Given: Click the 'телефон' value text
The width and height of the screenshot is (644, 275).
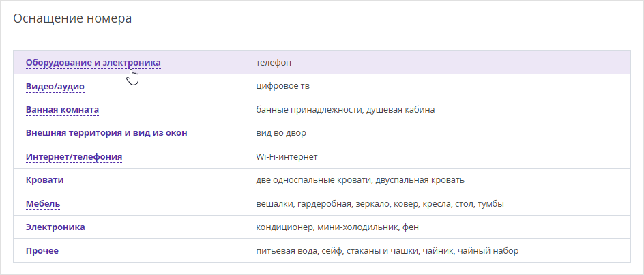Looking at the screenshot, I should [274, 63].
